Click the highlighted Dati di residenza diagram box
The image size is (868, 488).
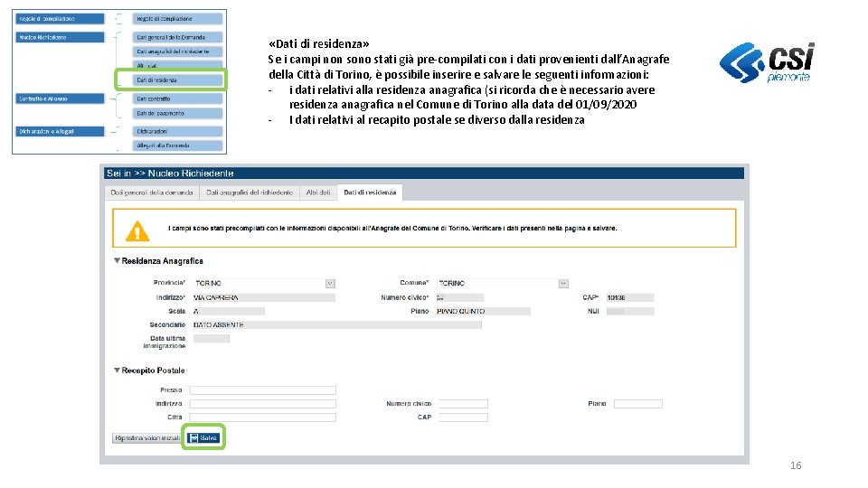point(177,80)
